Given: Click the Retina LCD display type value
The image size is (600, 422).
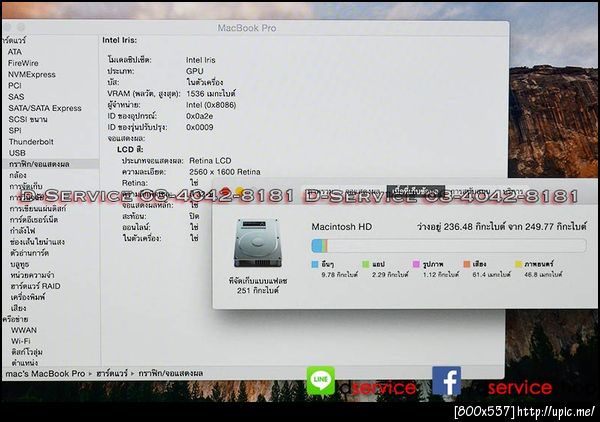Looking at the screenshot, I should click(210, 161).
